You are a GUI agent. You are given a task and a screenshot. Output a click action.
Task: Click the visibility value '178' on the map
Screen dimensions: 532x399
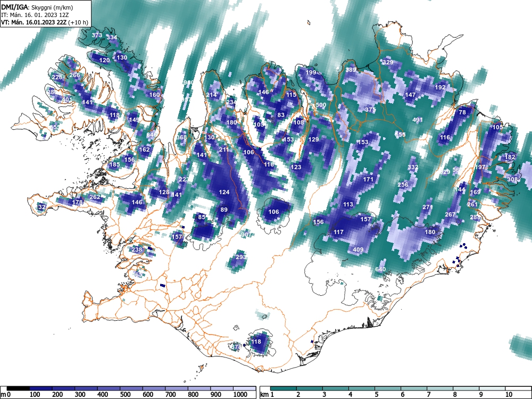point(78,202)
